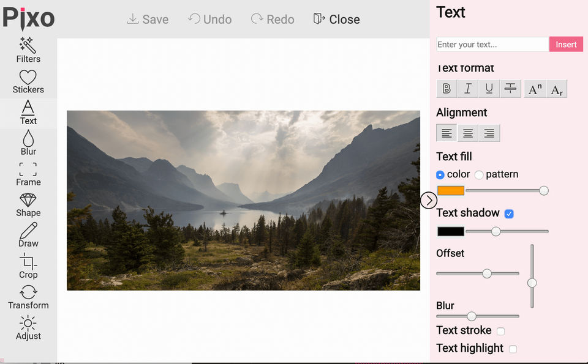Image resolution: width=588 pixels, height=364 pixels.
Task: Enable the Text highlight checkbox
Action: 513,349
